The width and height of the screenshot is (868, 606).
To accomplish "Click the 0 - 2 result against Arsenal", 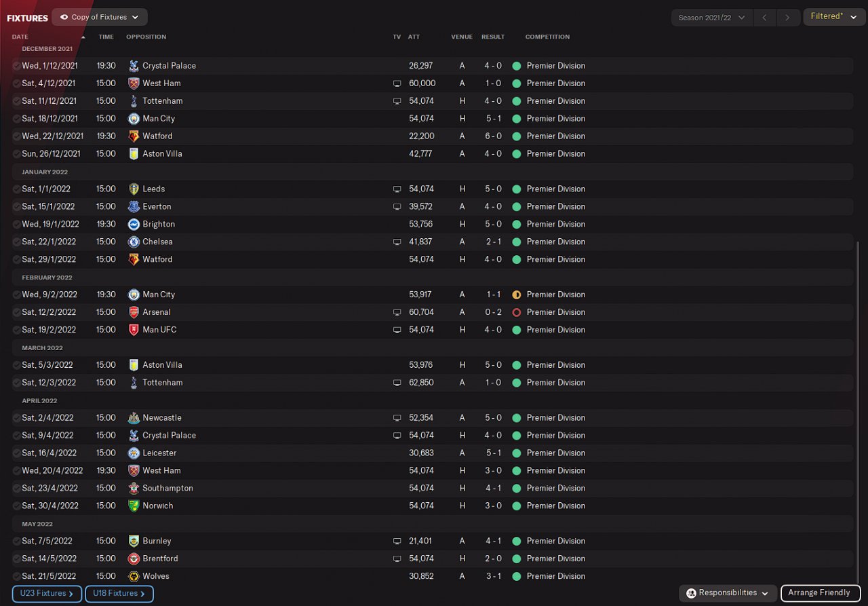I will (493, 313).
